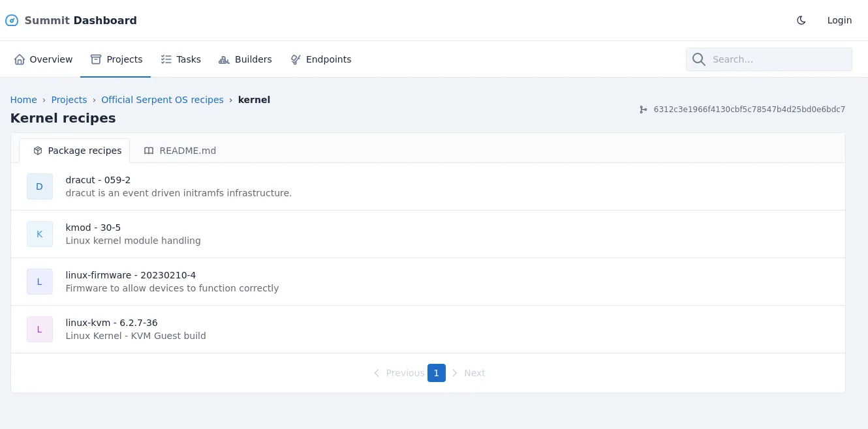The image size is (868, 429).
Task: Click the commit hash 6312c3e1966f...
Action: coord(749,110)
